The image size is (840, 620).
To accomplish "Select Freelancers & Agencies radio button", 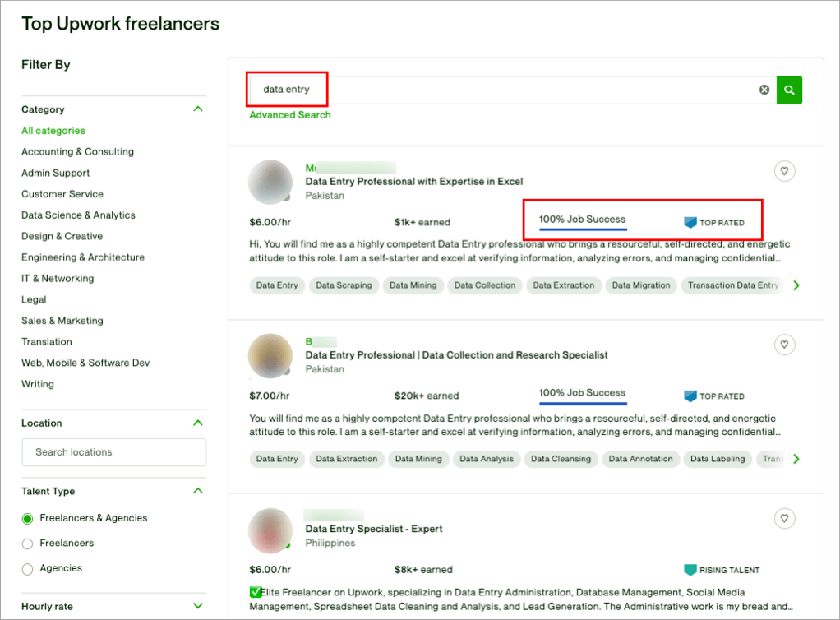I will 28,519.
